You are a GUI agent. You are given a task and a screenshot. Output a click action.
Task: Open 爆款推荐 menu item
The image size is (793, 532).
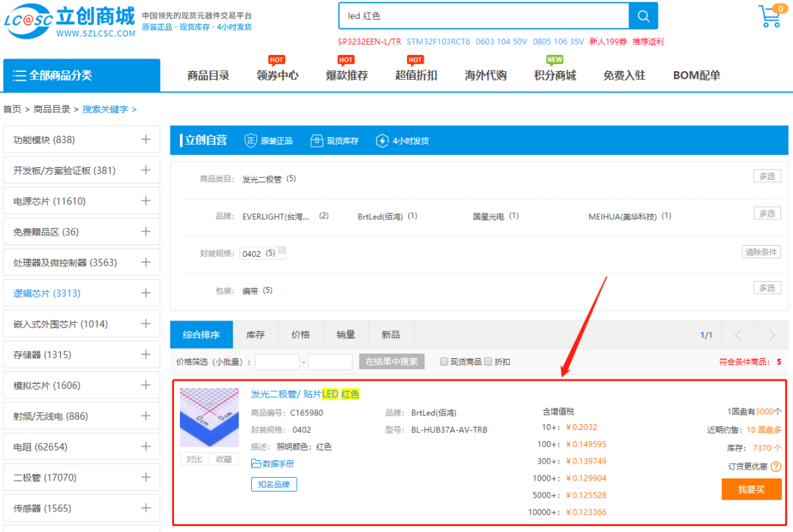tap(347, 76)
